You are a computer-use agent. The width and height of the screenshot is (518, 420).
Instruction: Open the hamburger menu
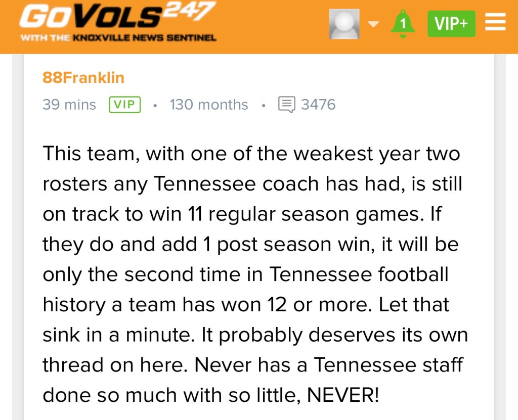coord(495,22)
